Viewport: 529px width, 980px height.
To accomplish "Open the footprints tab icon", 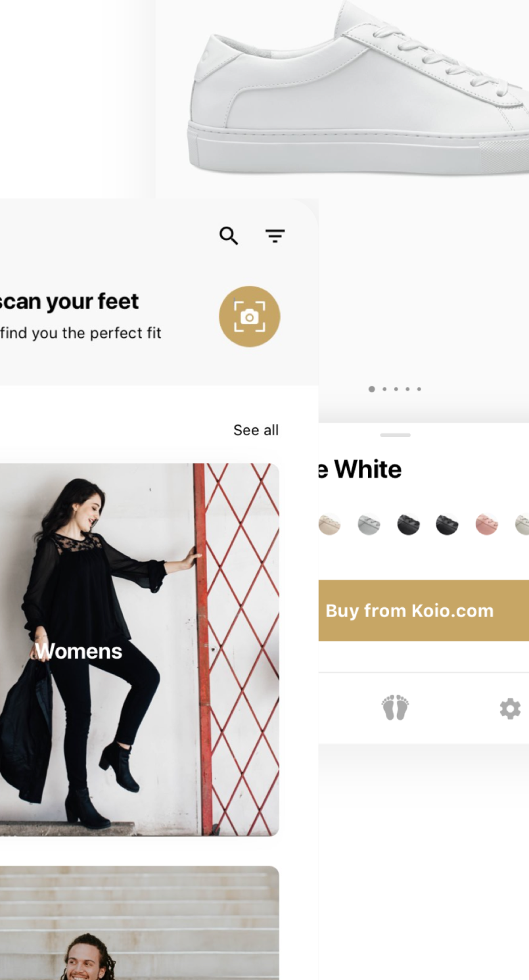I will point(395,708).
